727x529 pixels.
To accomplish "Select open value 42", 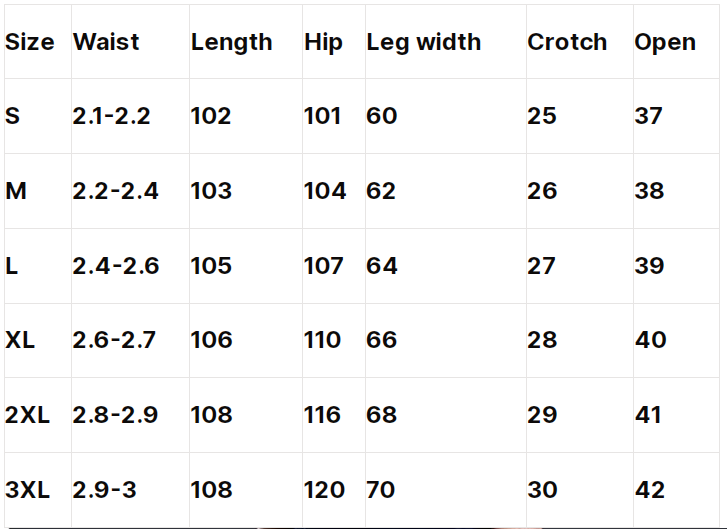I will coord(650,490).
